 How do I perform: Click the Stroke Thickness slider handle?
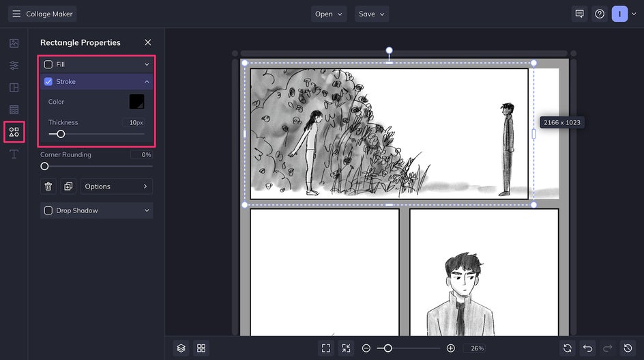pos(61,134)
